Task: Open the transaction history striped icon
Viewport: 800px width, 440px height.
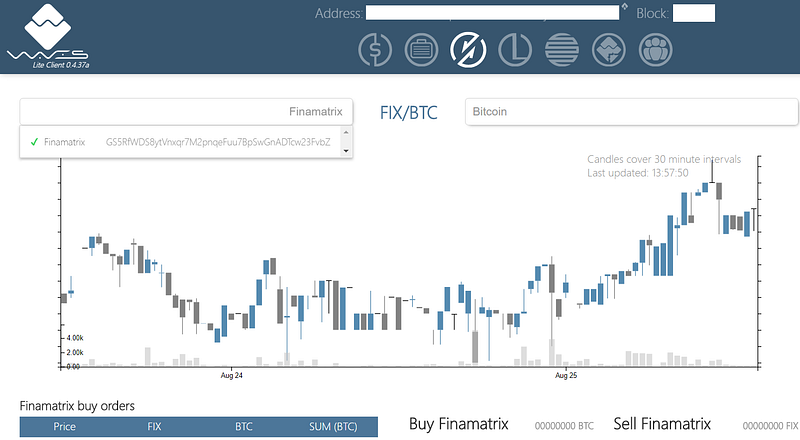Action: 562,50
